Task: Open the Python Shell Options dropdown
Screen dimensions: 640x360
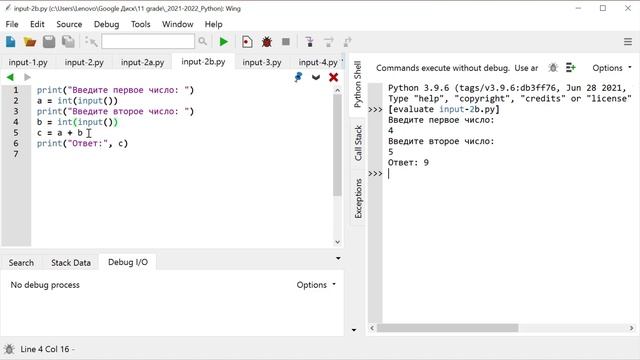Action: [612, 68]
